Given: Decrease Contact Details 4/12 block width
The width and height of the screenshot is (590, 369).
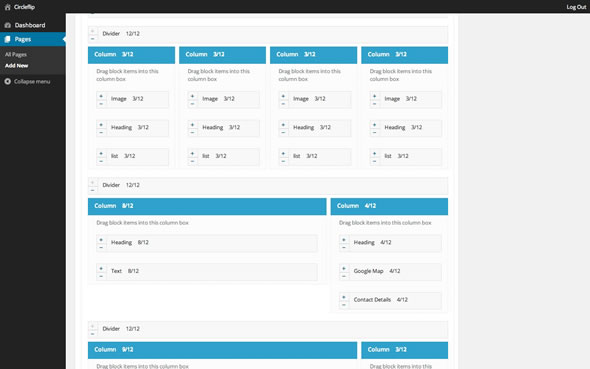Looking at the screenshot, I should [344, 305].
